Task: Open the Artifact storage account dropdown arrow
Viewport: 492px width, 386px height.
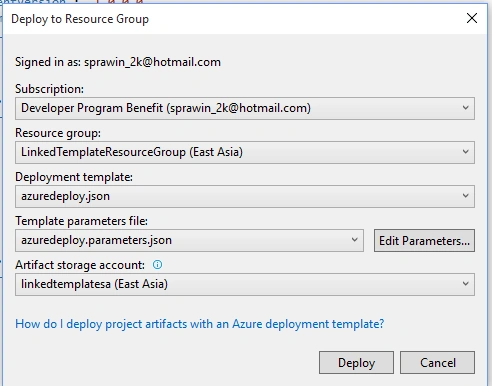Action: (465, 284)
